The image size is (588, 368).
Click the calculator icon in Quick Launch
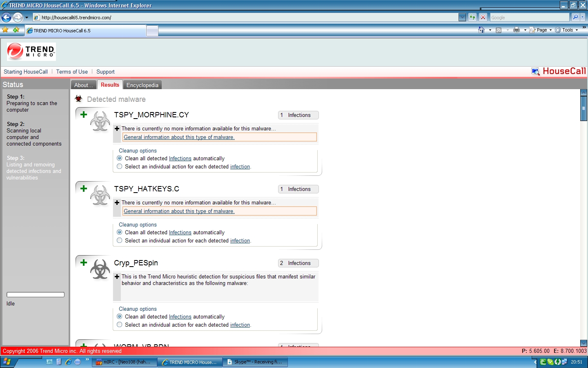[59, 362]
